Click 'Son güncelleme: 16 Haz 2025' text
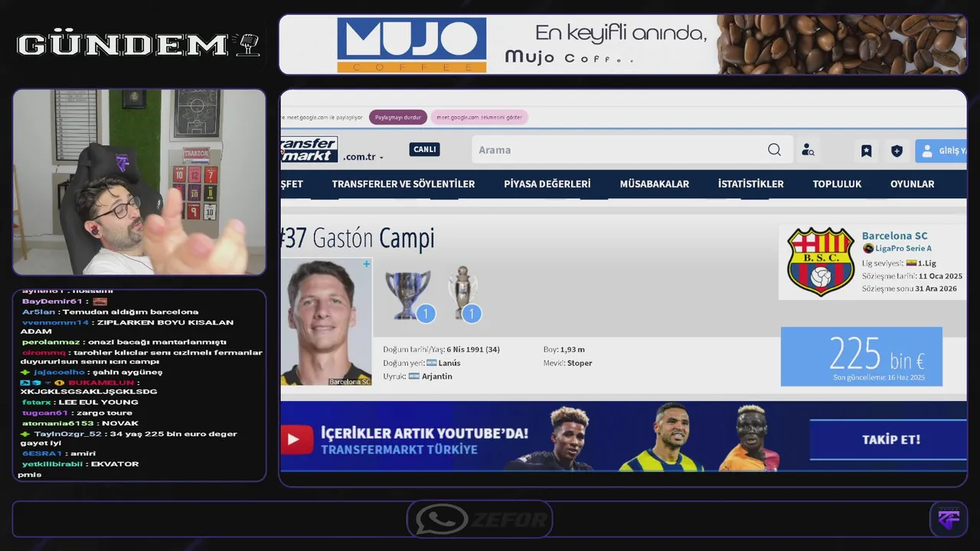 879,377
